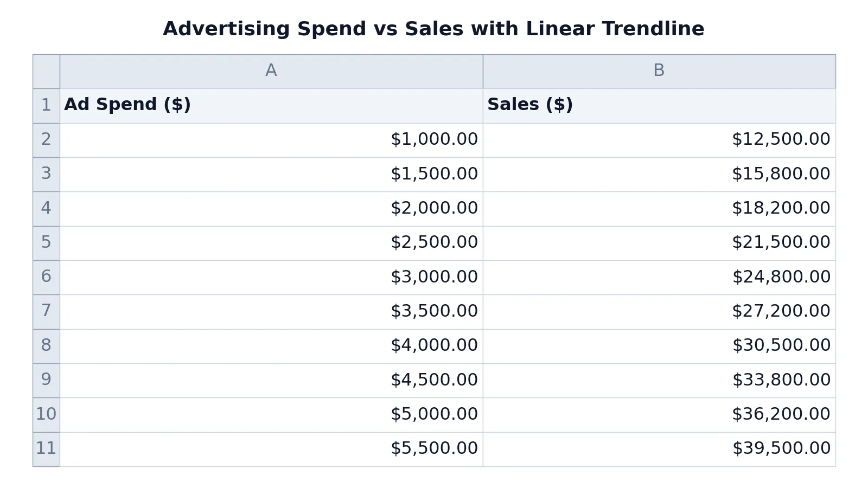
Task: Click the cell showing $27,200.00
Action: point(659,312)
